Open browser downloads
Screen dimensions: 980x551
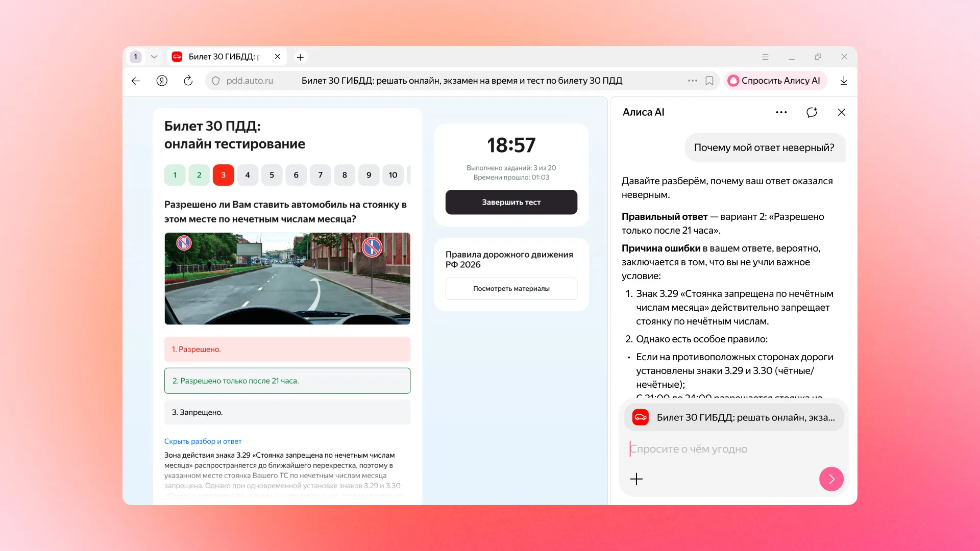coord(844,81)
